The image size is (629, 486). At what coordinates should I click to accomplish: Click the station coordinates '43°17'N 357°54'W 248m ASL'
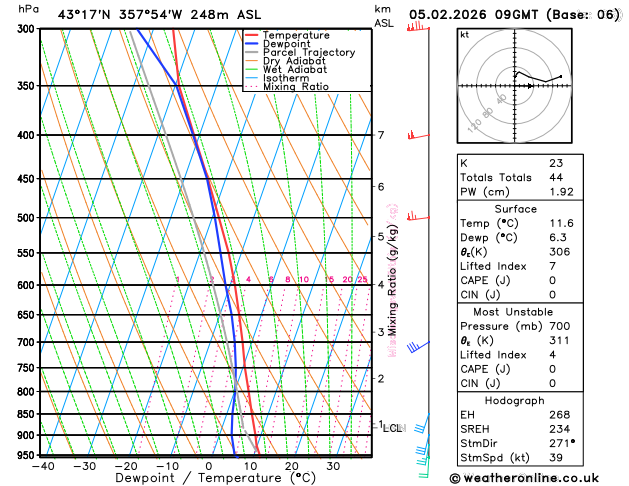coord(159,15)
